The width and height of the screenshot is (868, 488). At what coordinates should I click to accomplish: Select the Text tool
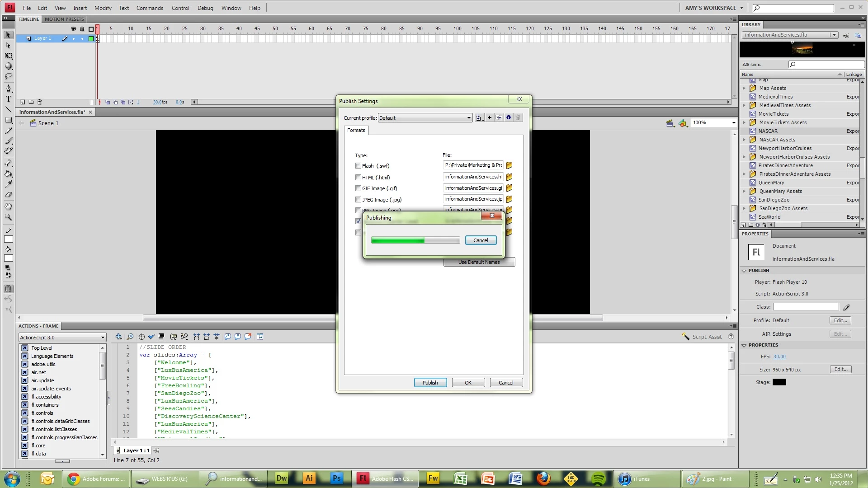(x=9, y=99)
